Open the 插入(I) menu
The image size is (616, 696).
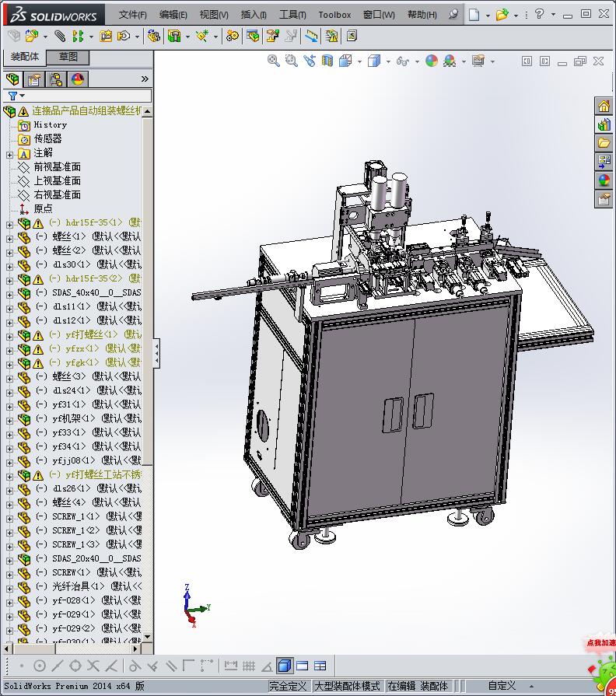(254, 15)
